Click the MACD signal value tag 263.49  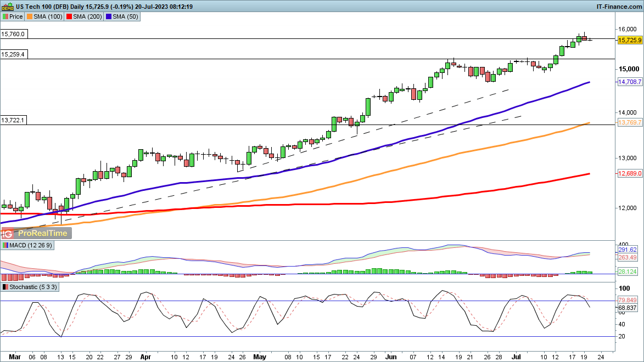tap(628, 257)
